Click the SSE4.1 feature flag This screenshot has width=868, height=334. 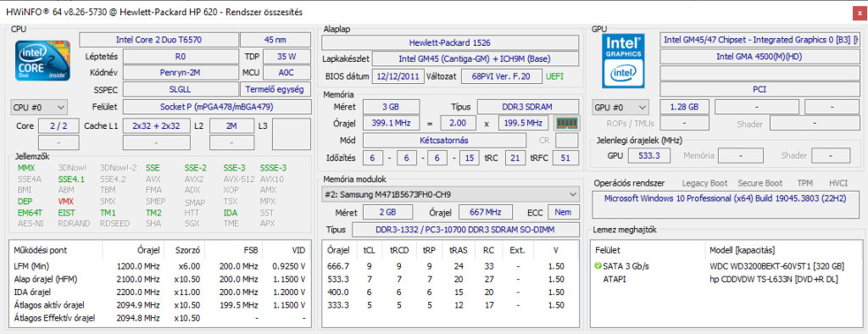tap(71, 179)
